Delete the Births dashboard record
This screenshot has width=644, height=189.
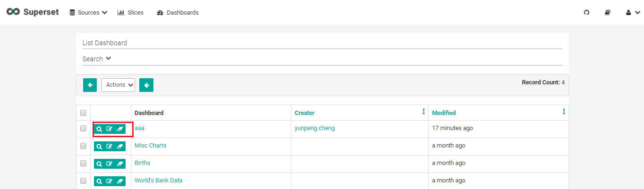pyautogui.click(x=120, y=164)
